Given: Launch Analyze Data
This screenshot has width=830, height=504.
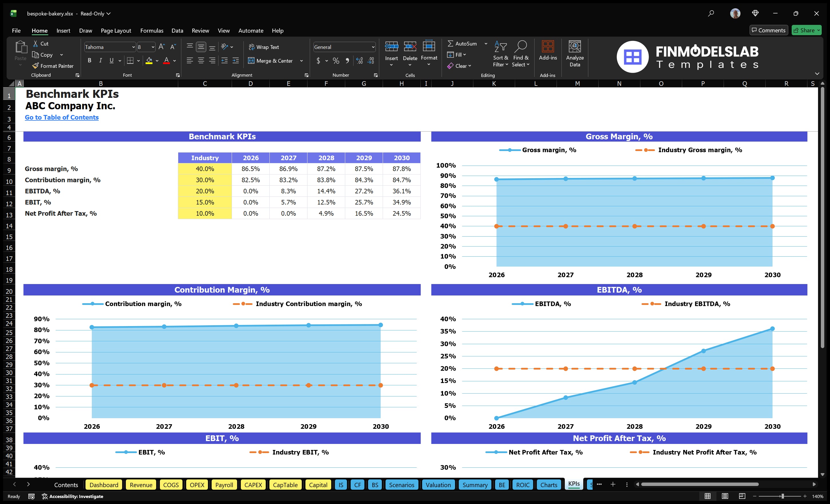Looking at the screenshot, I should [575, 54].
